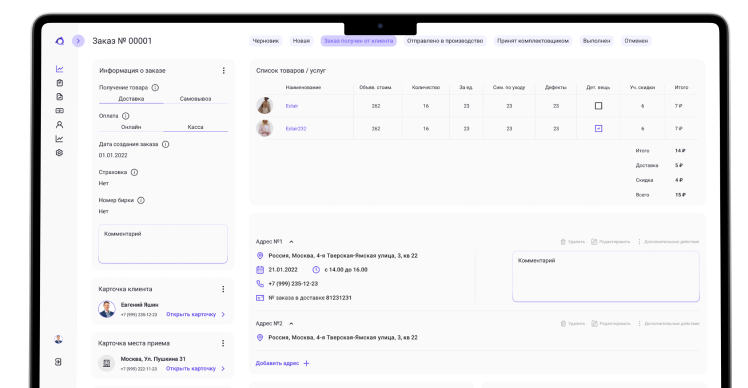Collapse the Адрес №1 section chevron

click(291, 242)
